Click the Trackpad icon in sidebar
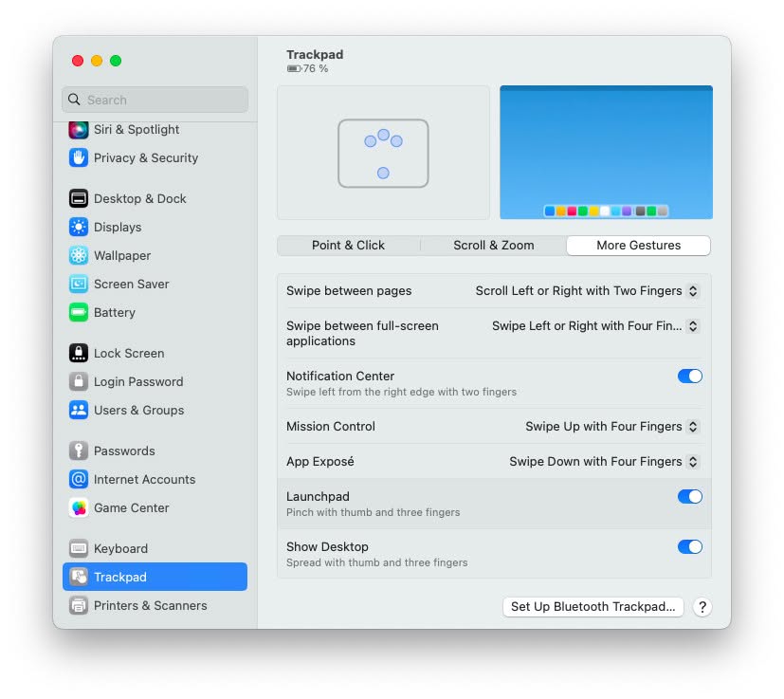784x699 pixels. [79, 577]
